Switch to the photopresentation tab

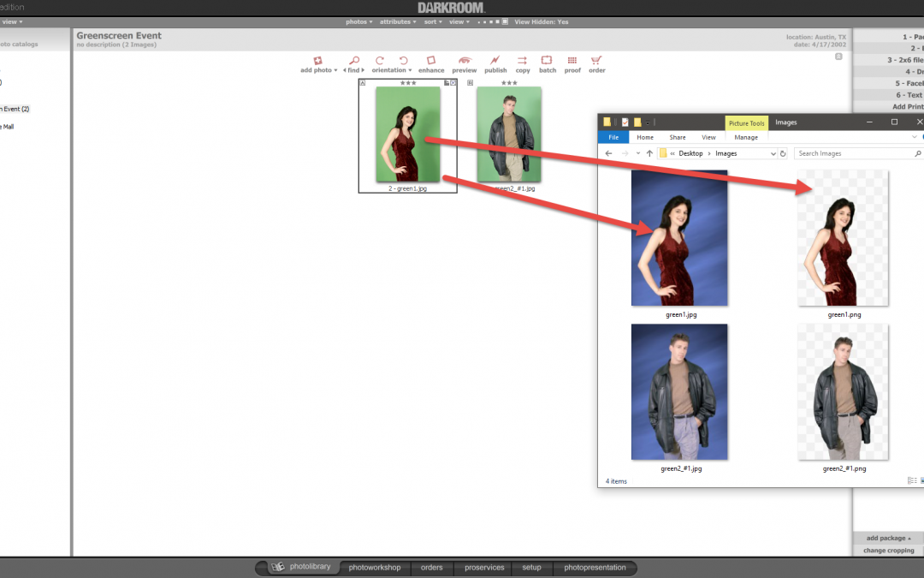[x=595, y=568]
